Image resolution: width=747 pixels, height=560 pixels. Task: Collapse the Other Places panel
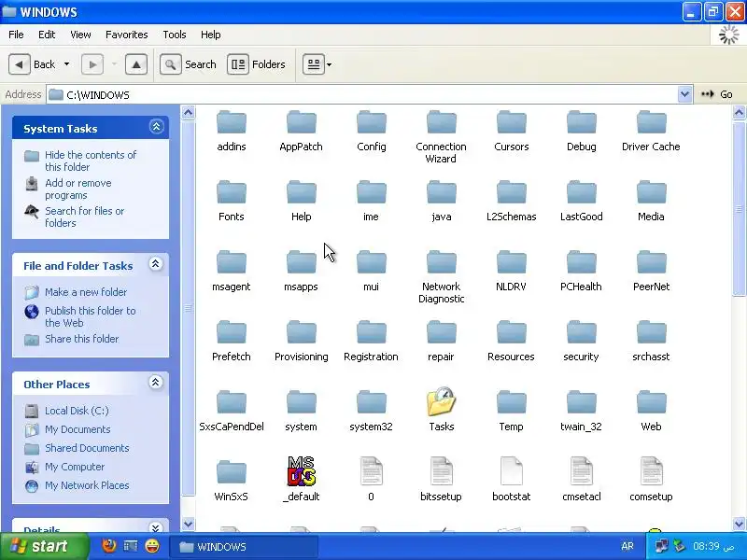coord(156,383)
